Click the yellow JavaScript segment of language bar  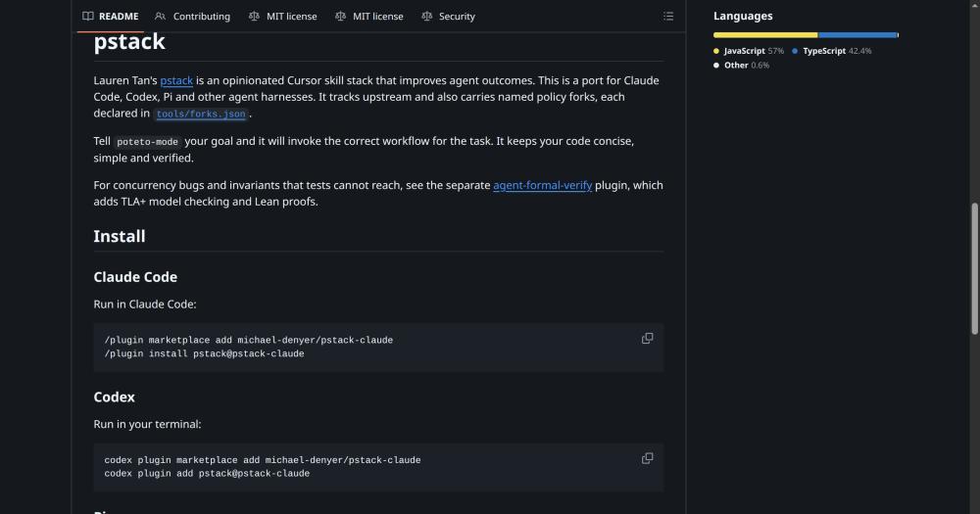[765, 35]
